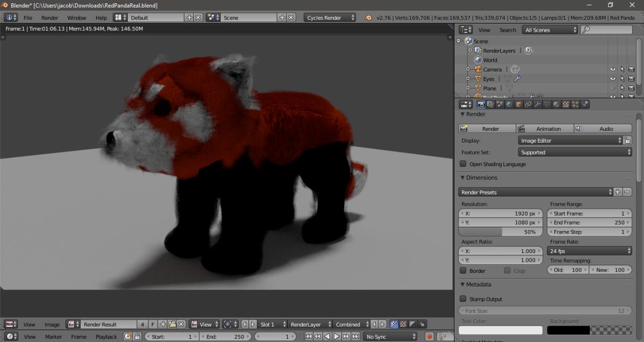644x342 pixels.
Task: Open the Marker menu in timeline
Action: pyautogui.click(x=54, y=337)
